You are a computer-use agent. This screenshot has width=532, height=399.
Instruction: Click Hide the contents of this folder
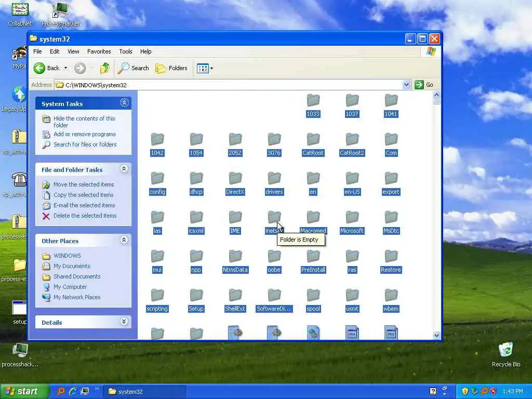84,122
